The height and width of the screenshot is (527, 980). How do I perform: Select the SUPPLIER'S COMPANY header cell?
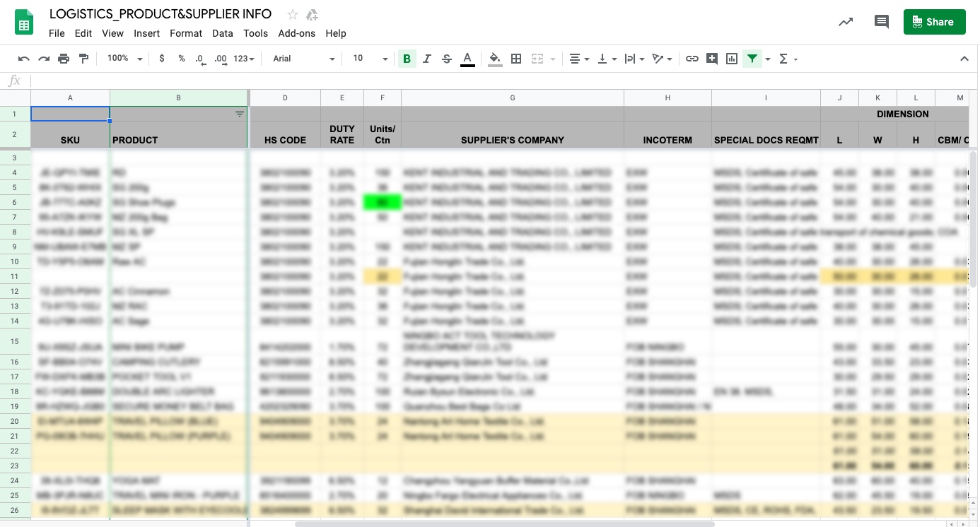[x=513, y=134]
